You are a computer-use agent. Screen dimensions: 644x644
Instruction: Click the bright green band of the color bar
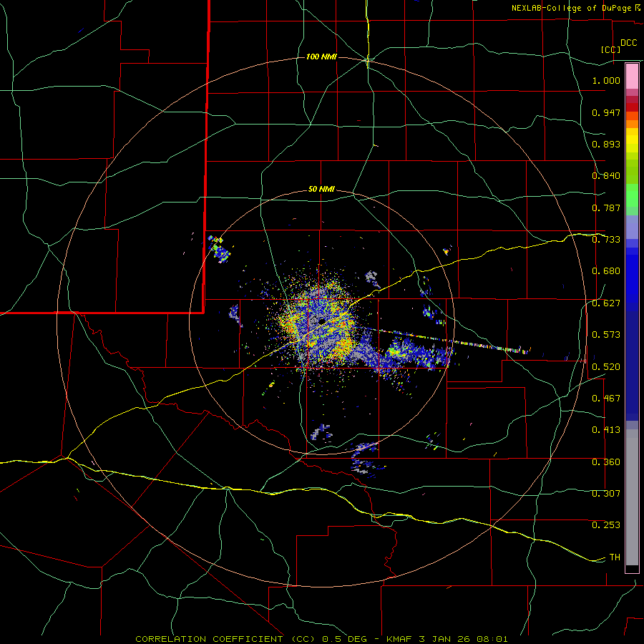(x=632, y=195)
